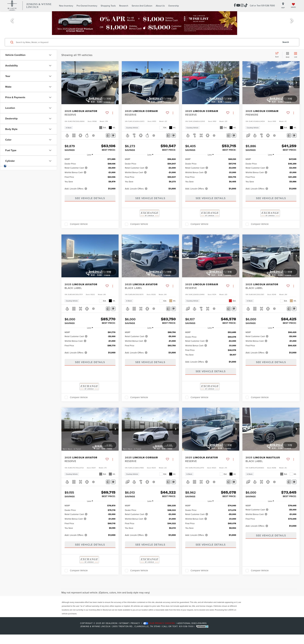This screenshot has width=304, height=644.
Task: Open three-dot menu on $85,770 Aviator
Action: click(113, 286)
